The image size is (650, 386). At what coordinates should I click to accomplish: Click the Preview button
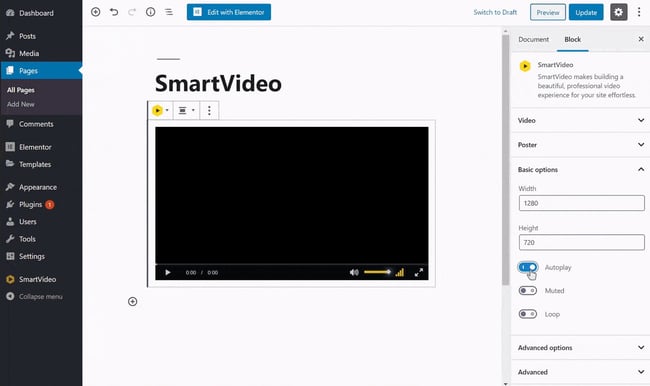[548, 12]
